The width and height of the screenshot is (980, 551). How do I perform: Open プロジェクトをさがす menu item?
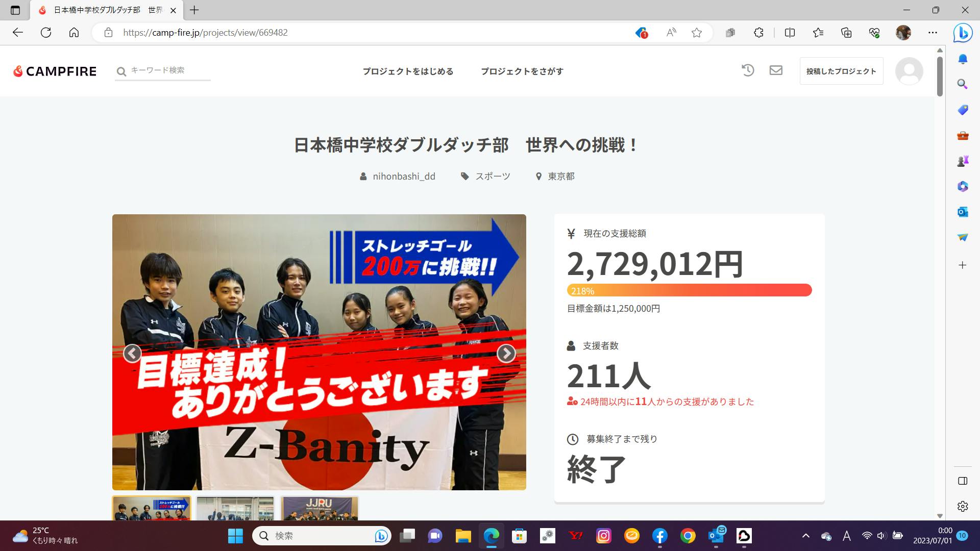[x=522, y=71]
